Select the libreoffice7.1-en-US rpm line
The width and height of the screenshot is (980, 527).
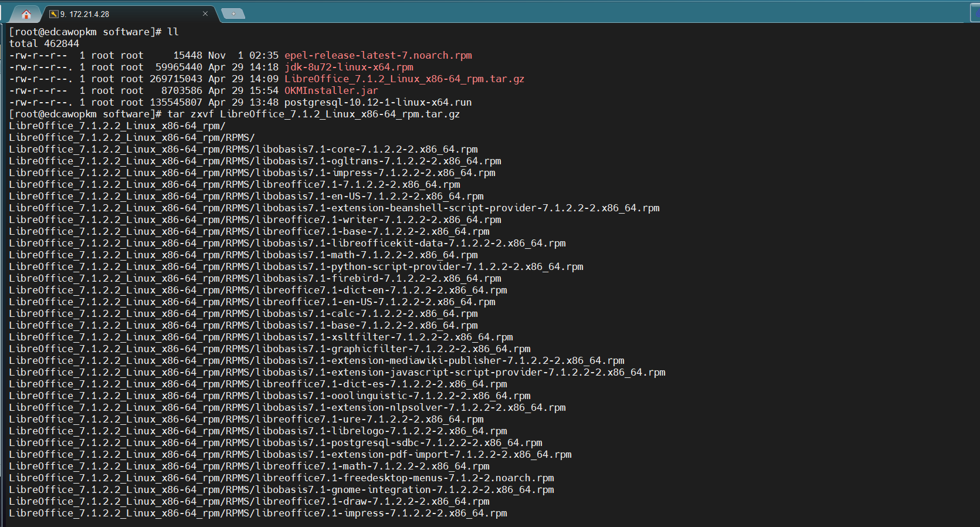tap(252, 302)
